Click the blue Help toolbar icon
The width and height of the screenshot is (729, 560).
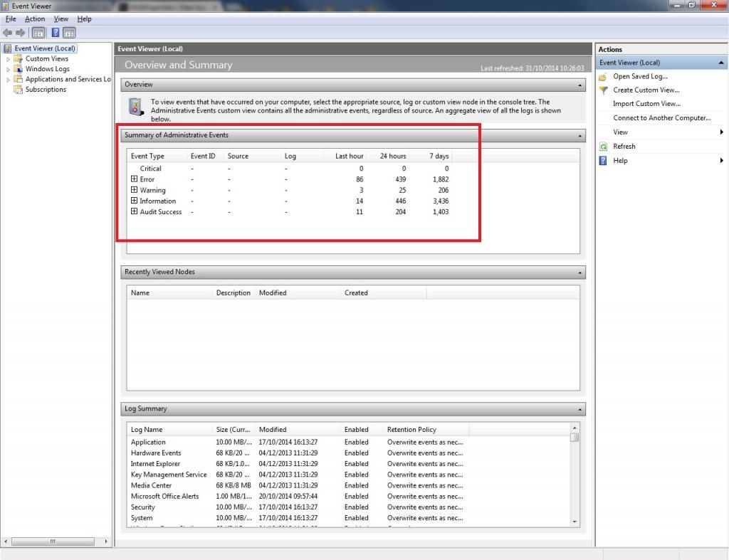(x=56, y=33)
